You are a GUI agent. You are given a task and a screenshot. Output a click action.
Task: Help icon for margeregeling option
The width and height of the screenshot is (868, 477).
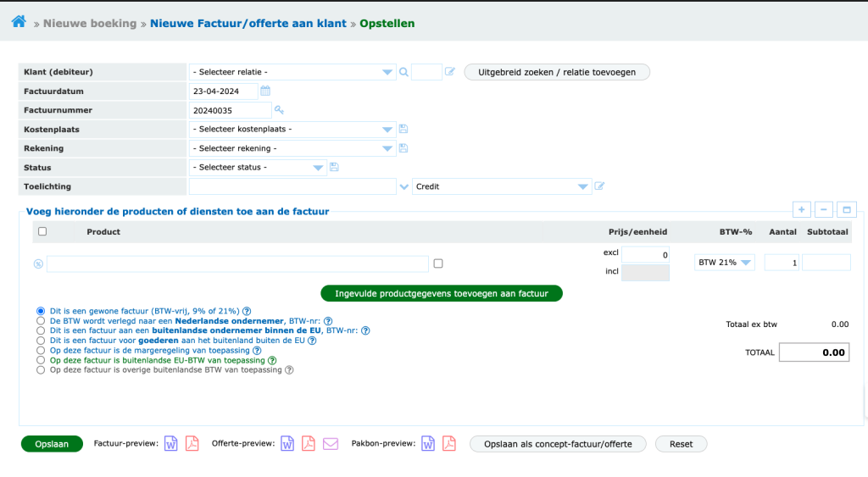pos(257,350)
